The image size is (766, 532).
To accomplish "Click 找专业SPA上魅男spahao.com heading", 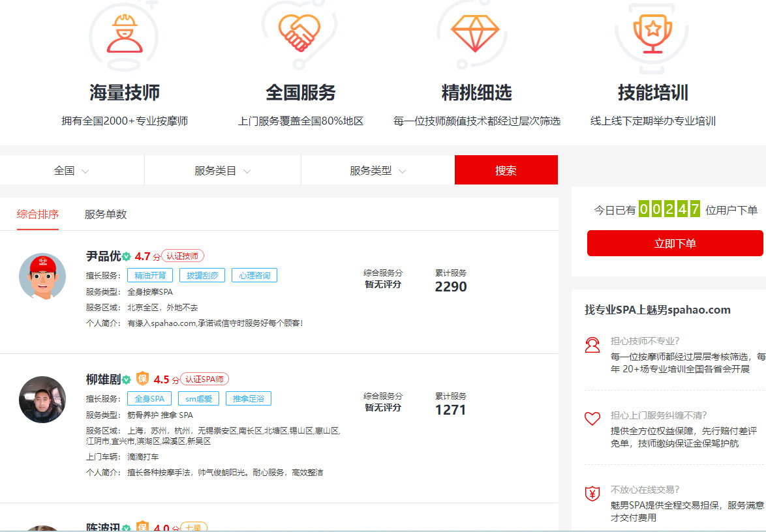I will tap(658, 310).
